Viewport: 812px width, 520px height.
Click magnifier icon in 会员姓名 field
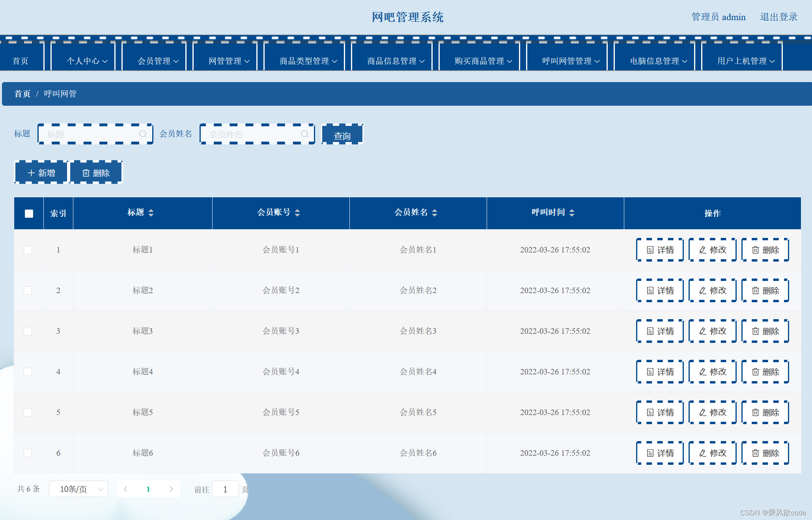(304, 134)
